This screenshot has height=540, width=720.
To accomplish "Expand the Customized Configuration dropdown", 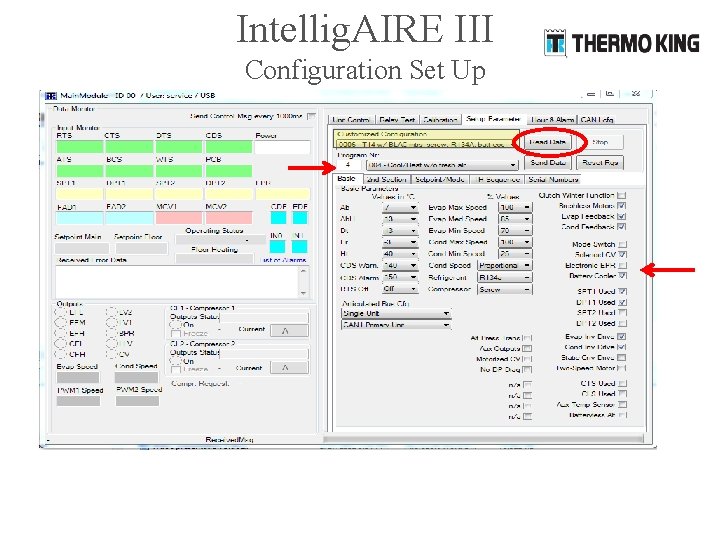I will point(427,144).
